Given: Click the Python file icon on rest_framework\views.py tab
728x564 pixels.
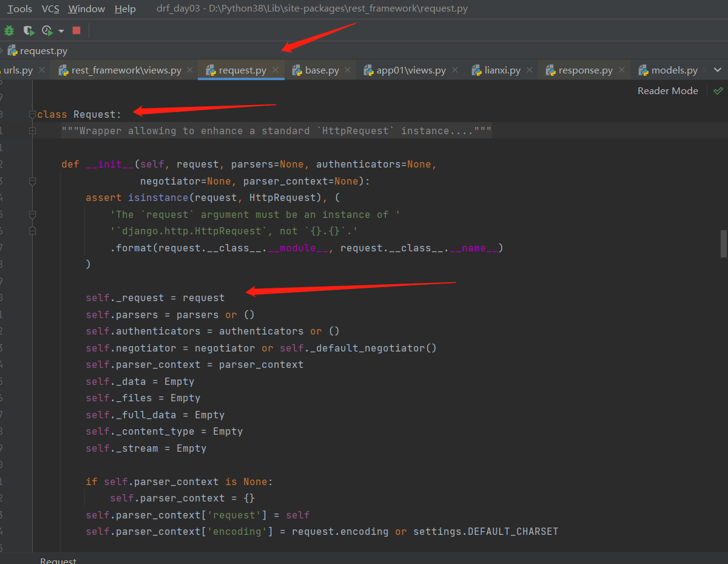Looking at the screenshot, I should pyautogui.click(x=63, y=70).
